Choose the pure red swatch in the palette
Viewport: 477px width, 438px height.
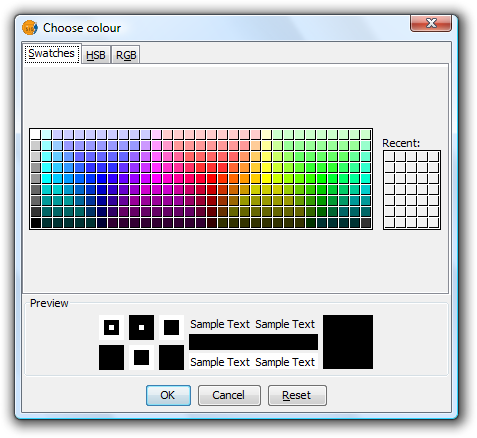(x=211, y=179)
